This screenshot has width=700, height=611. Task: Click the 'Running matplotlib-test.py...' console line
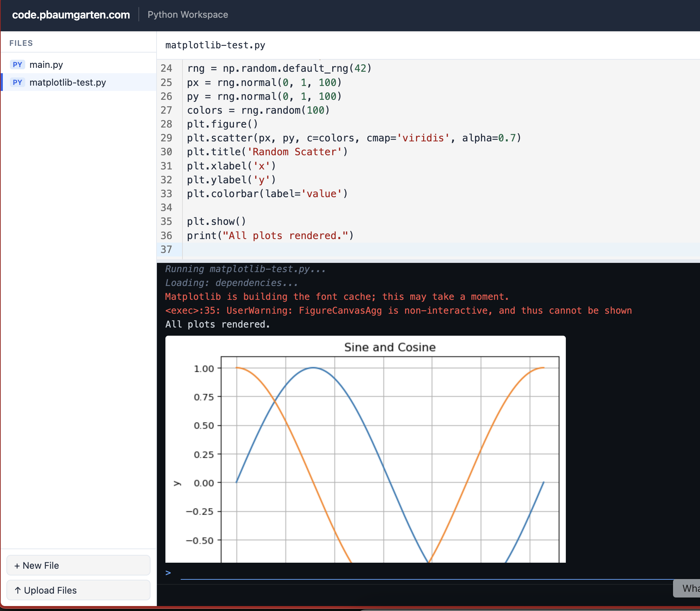(245, 269)
